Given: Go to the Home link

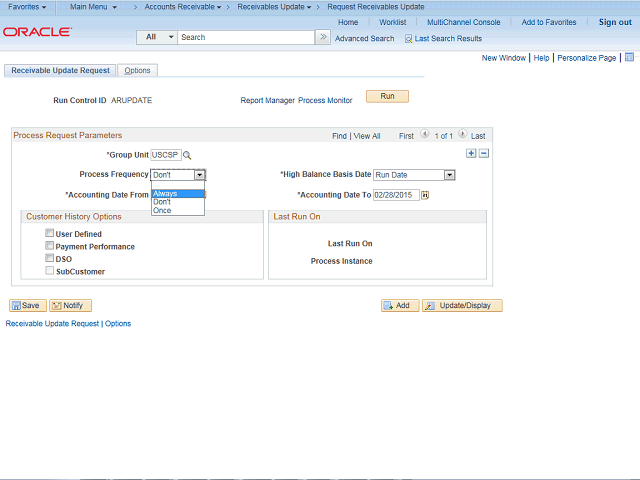Looking at the screenshot, I should [348, 22].
